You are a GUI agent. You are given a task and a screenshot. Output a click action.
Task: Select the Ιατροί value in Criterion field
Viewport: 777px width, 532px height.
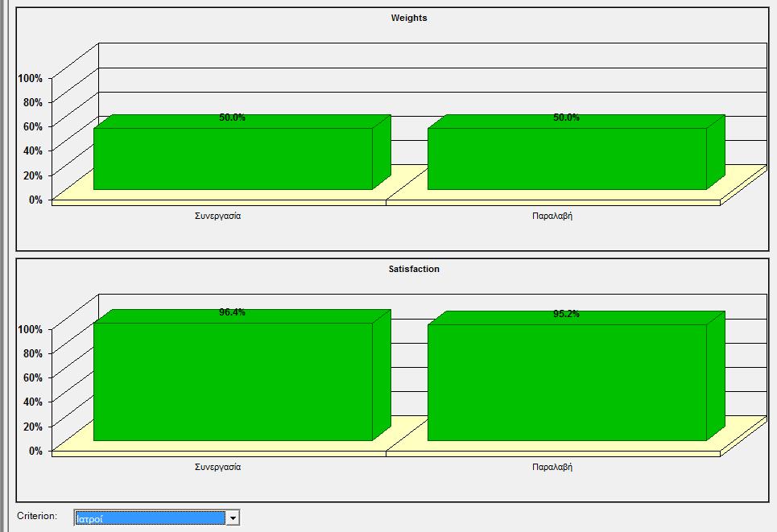[x=150, y=518]
